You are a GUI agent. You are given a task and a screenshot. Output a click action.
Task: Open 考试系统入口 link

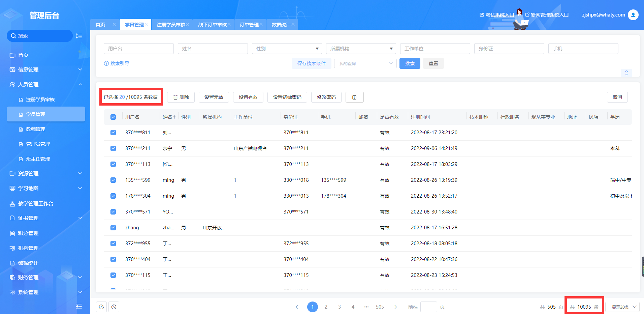[497, 15]
